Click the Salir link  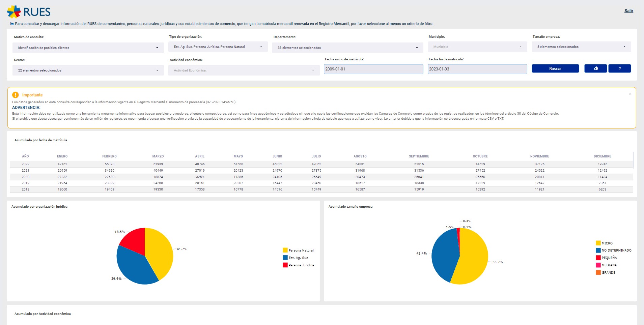point(628,11)
